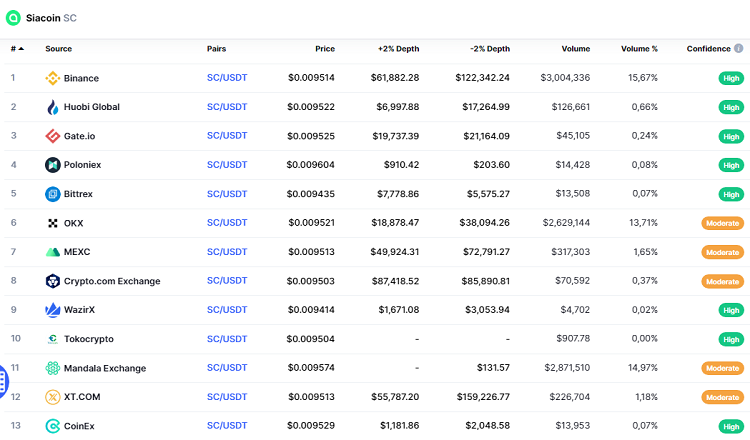Open the Binance SC/USDT pair link
750x440 pixels.
227,78
